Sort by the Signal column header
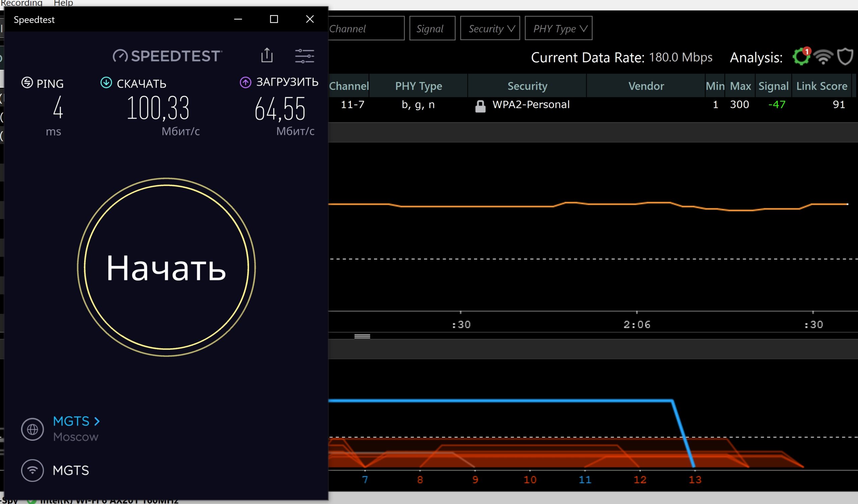This screenshot has height=504, width=858. [773, 86]
